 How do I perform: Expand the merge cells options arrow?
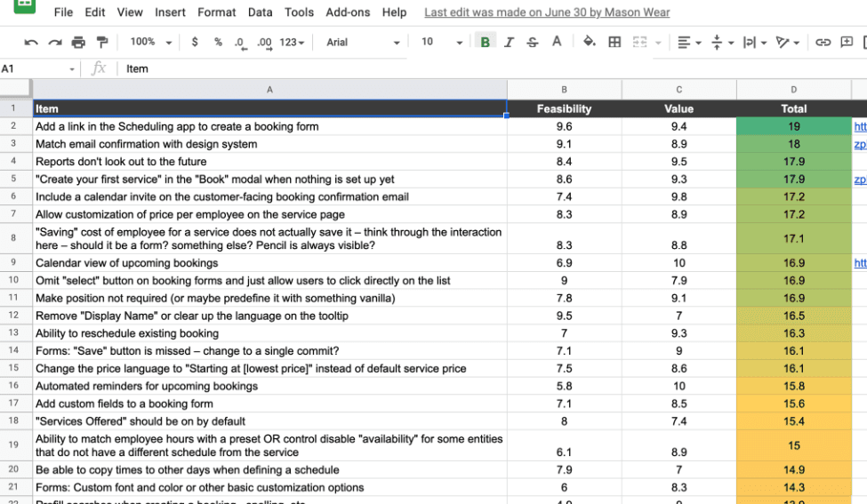tap(658, 43)
